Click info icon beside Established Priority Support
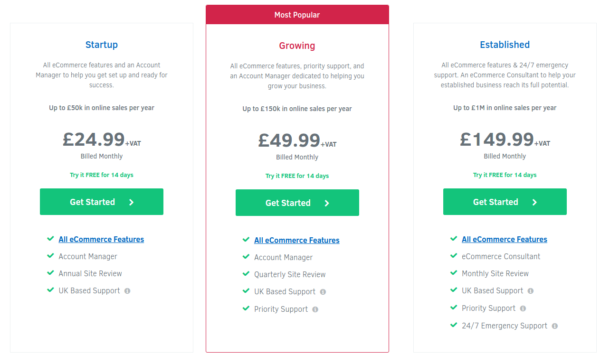 point(523,308)
